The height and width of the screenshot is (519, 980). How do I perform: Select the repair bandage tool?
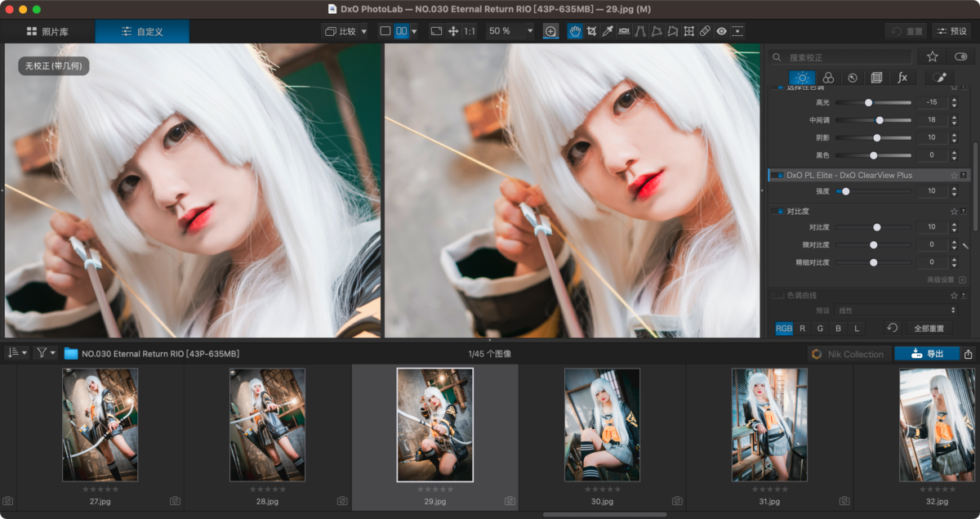click(706, 31)
